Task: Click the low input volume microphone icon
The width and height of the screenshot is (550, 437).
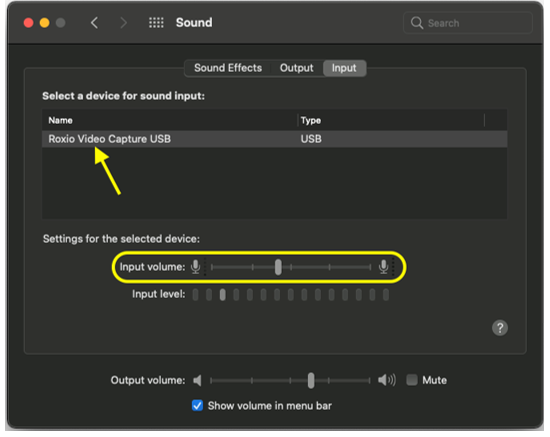Action: coord(195,267)
